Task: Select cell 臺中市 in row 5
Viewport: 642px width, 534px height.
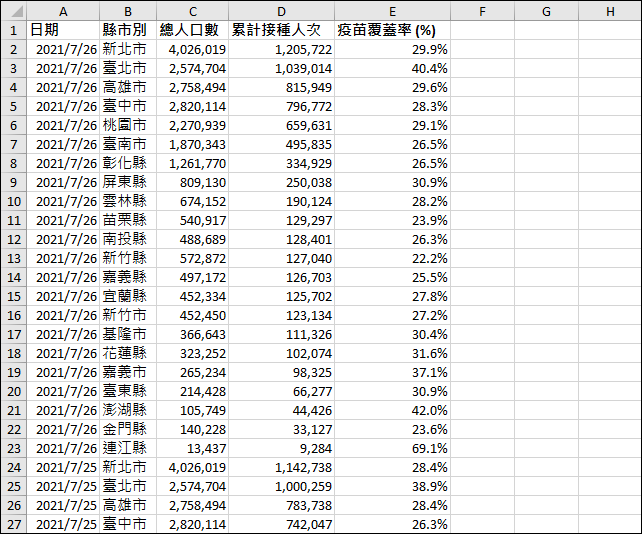Action: [x=128, y=106]
